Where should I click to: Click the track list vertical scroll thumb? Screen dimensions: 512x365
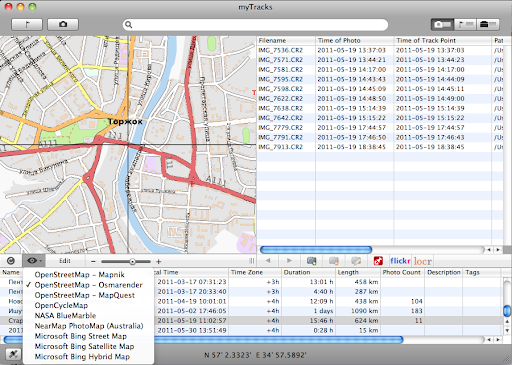point(507,311)
